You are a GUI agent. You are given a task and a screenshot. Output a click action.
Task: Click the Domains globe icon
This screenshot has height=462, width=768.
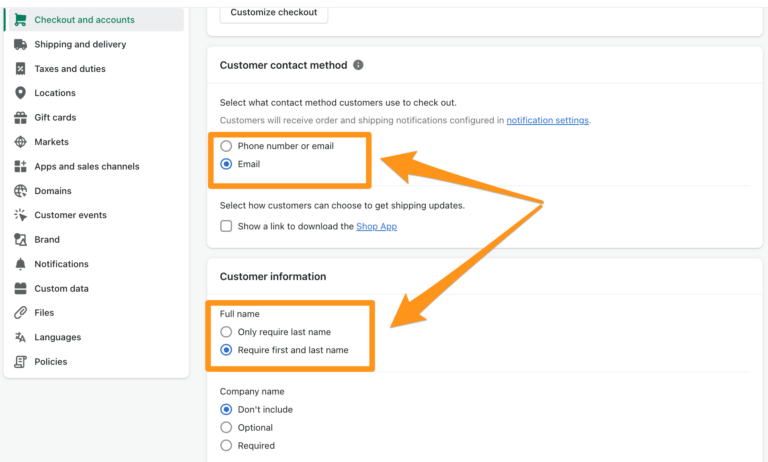(x=20, y=191)
